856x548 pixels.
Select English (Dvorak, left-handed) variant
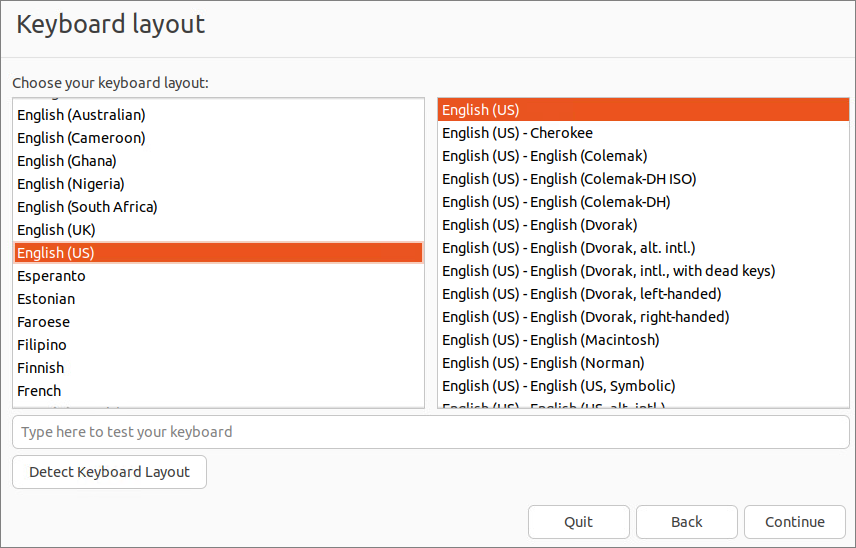pyautogui.click(x=581, y=294)
